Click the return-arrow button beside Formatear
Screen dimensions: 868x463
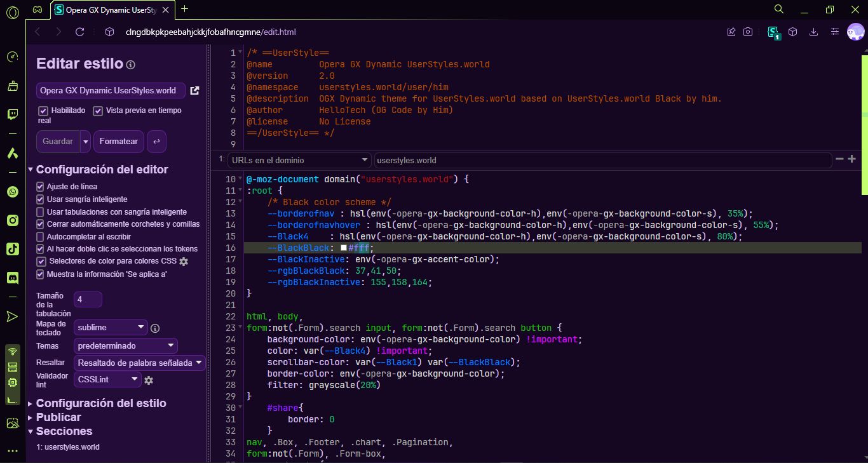click(156, 142)
